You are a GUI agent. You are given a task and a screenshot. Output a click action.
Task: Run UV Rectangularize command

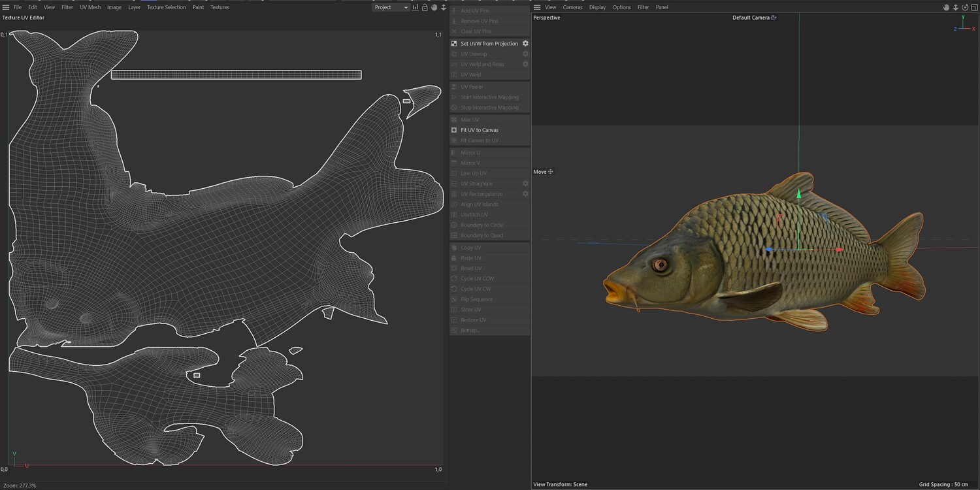(x=485, y=194)
